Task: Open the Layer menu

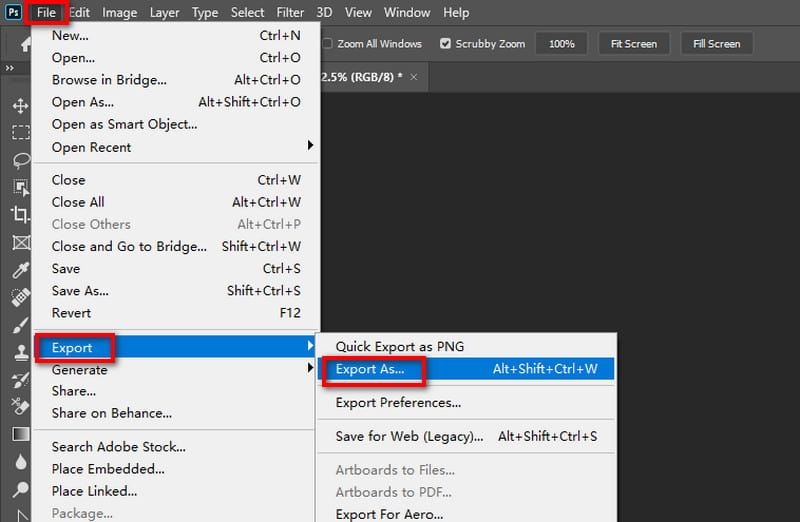Action: (x=164, y=12)
